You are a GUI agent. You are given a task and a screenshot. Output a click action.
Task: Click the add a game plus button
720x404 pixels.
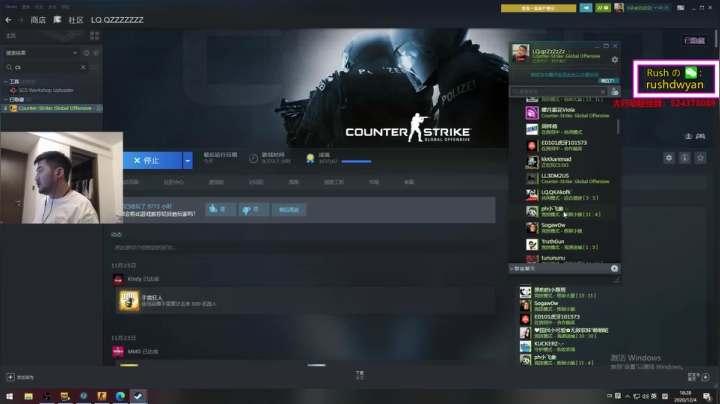coord(10,377)
